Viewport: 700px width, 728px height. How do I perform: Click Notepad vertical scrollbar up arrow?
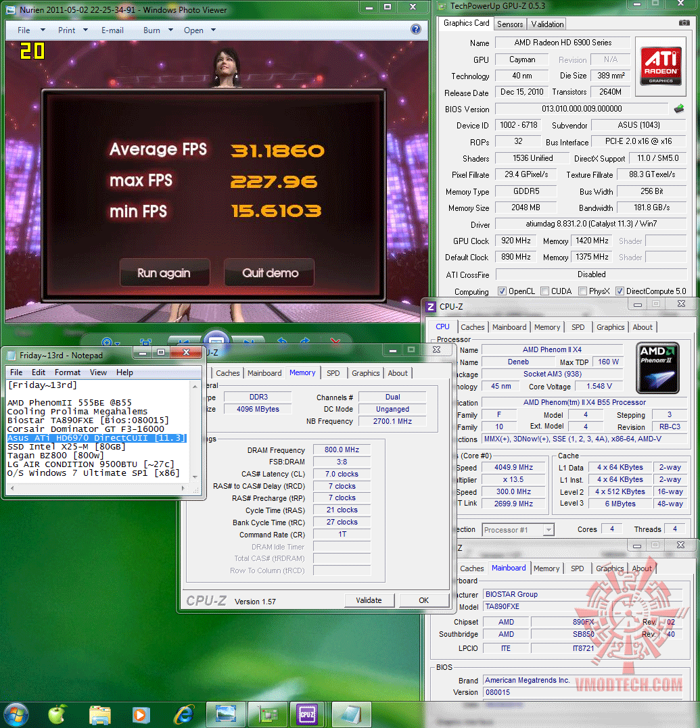(x=195, y=386)
